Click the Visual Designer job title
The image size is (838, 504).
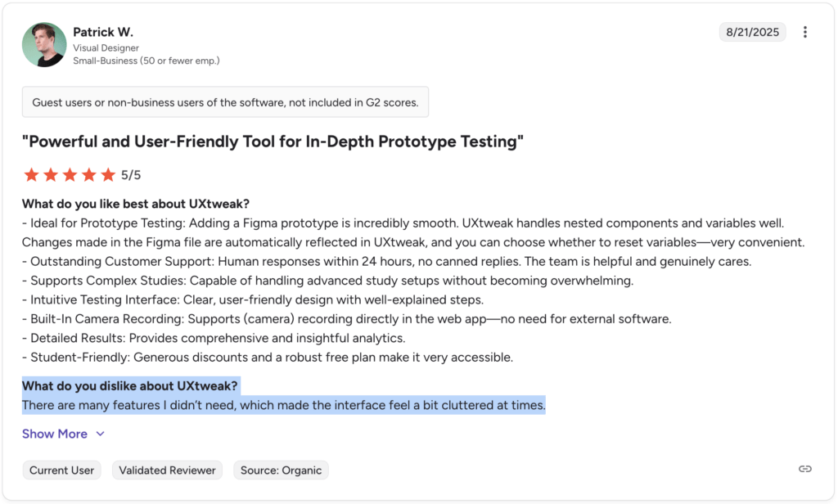(x=106, y=48)
